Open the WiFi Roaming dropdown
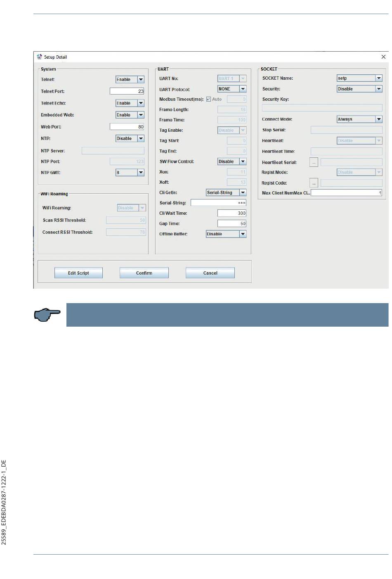Screen dimensions: 392x579 [132, 208]
